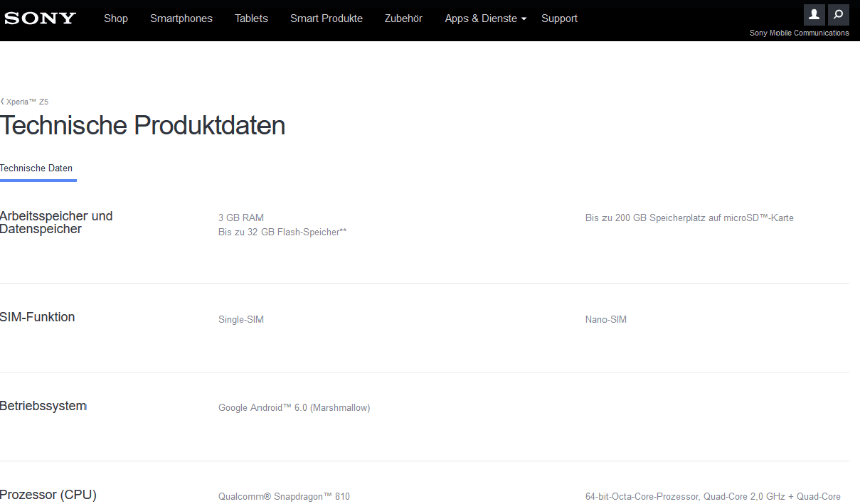Go to Smartphones in navigation
The width and height of the screenshot is (860, 504).
point(181,18)
